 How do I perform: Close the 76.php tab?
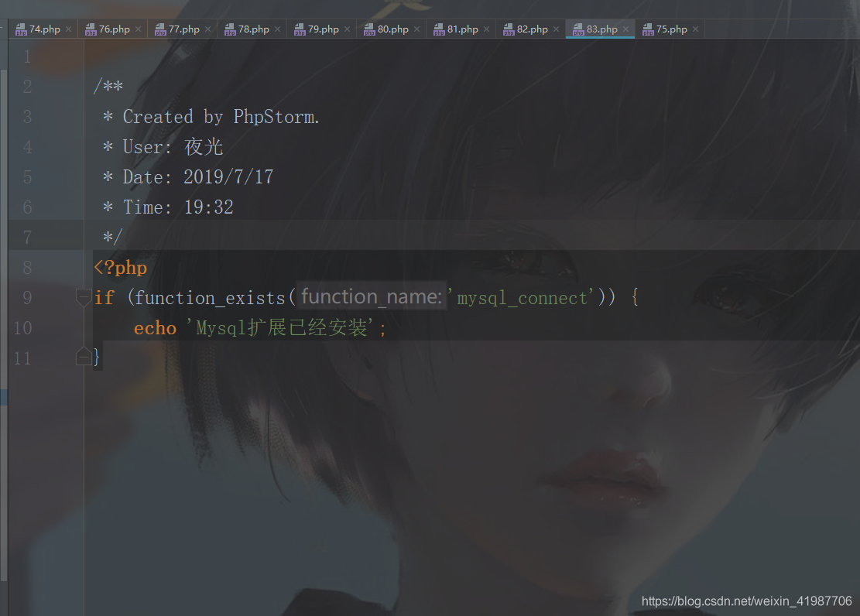pyautogui.click(x=139, y=29)
